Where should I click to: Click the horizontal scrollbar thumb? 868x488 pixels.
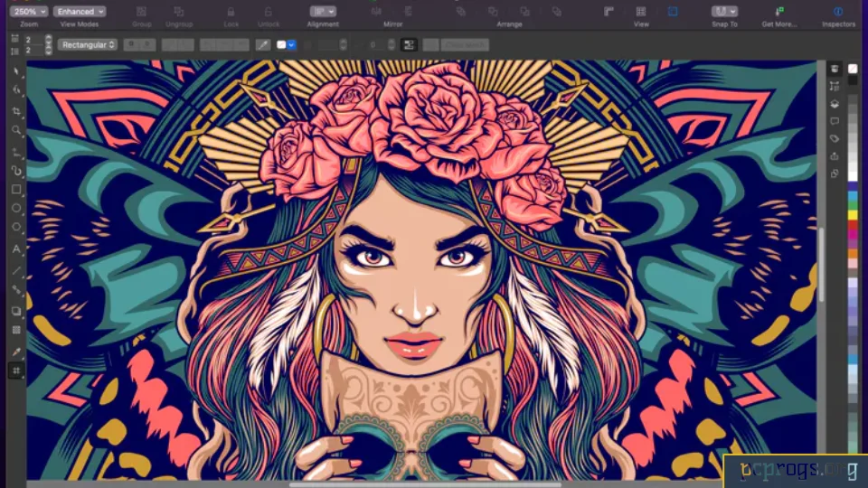(425, 484)
